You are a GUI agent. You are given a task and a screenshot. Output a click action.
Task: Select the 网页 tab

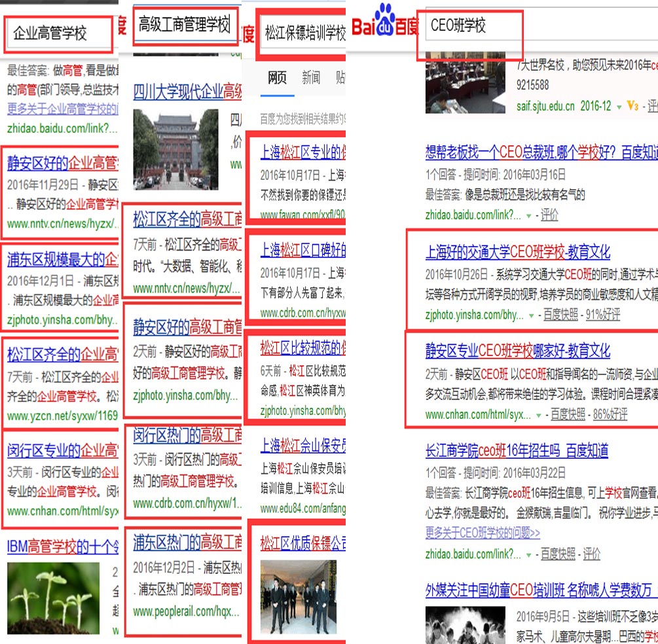[277, 78]
